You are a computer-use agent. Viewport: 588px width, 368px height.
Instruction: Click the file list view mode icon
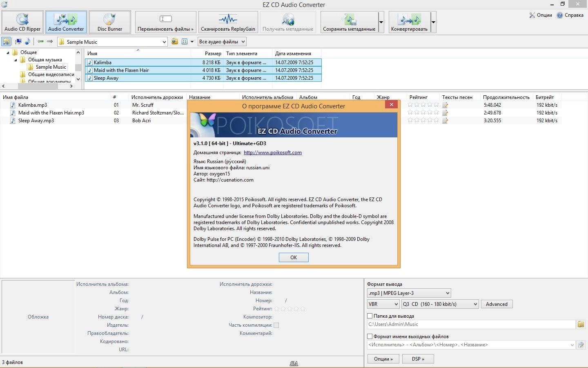[x=185, y=41]
